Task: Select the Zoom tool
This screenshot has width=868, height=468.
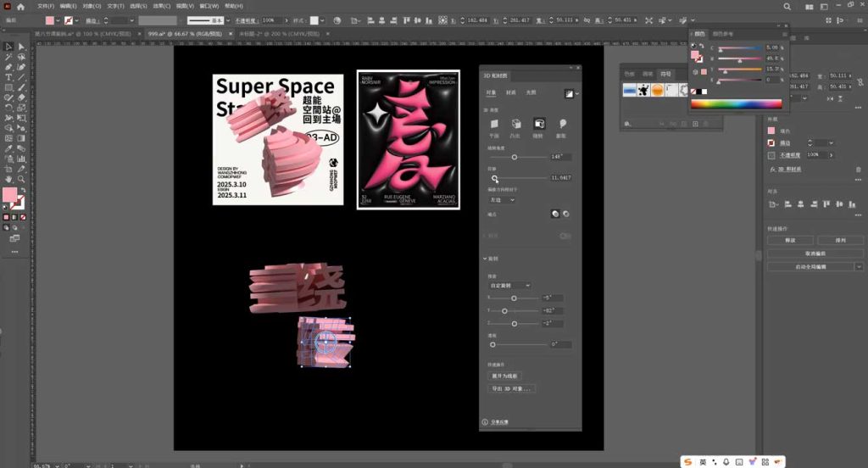Action: (21, 179)
